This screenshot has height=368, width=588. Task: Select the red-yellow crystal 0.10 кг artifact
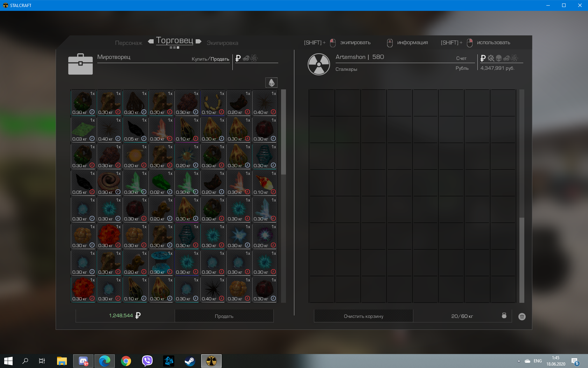click(265, 183)
